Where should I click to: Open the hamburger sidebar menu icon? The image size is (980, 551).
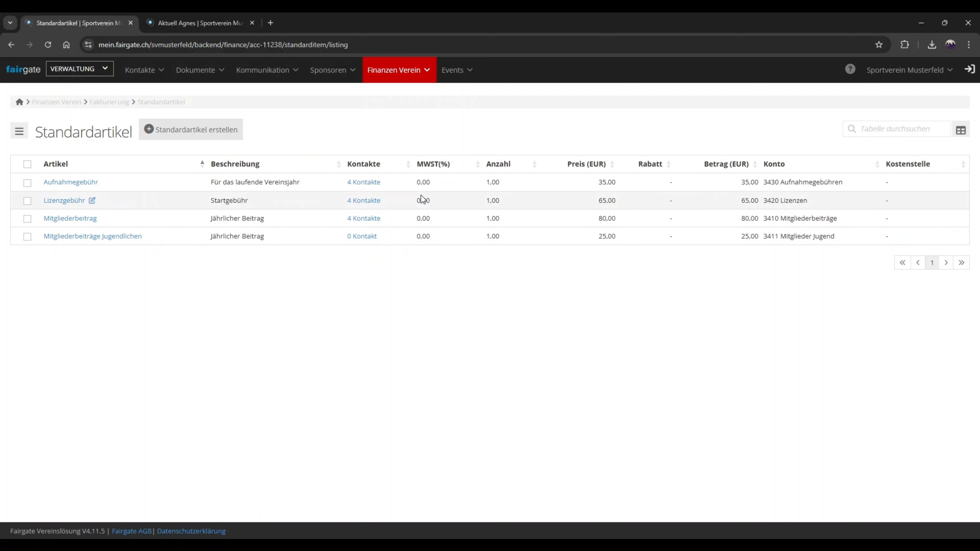tap(19, 131)
